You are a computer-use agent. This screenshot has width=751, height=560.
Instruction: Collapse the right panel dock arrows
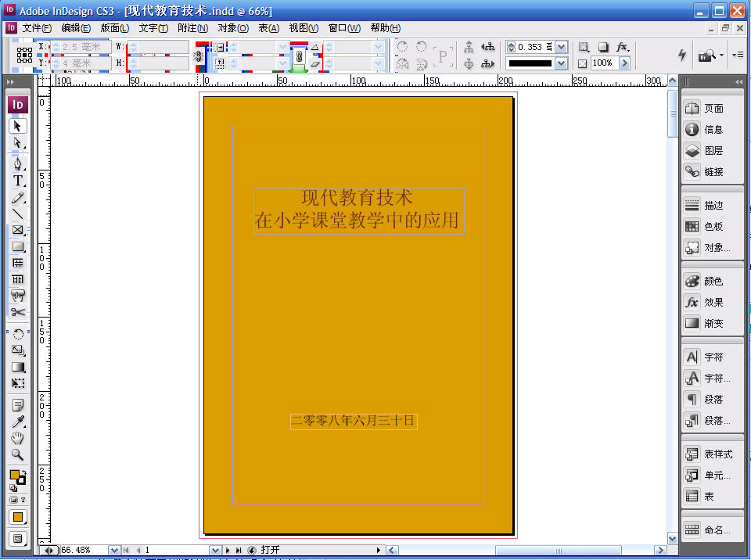coord(738,82)
